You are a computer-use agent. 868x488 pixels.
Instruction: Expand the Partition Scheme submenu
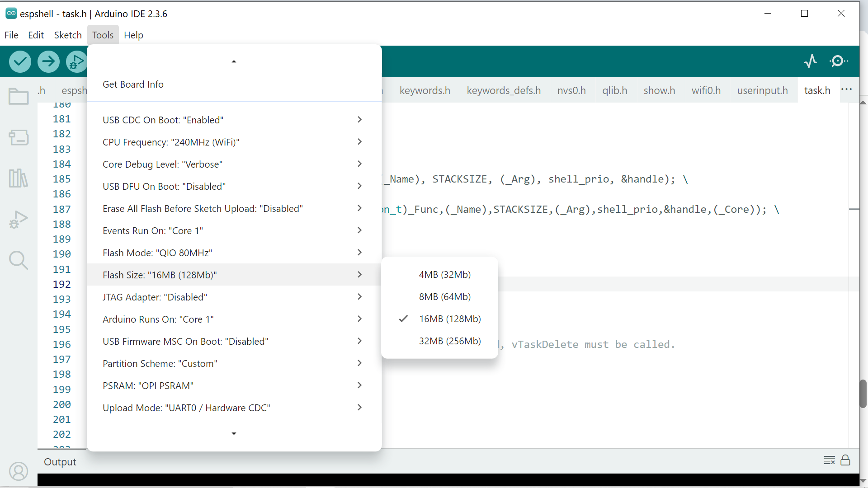[234, 363]
